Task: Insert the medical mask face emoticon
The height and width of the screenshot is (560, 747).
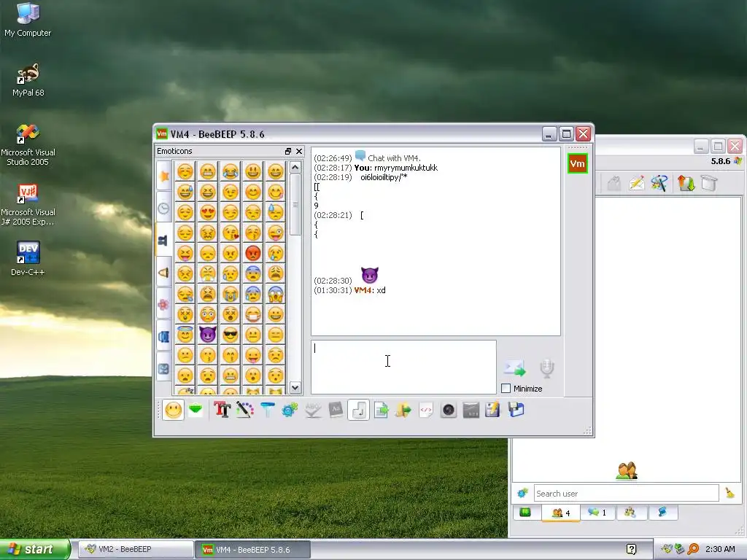Action: pos(253,314)
